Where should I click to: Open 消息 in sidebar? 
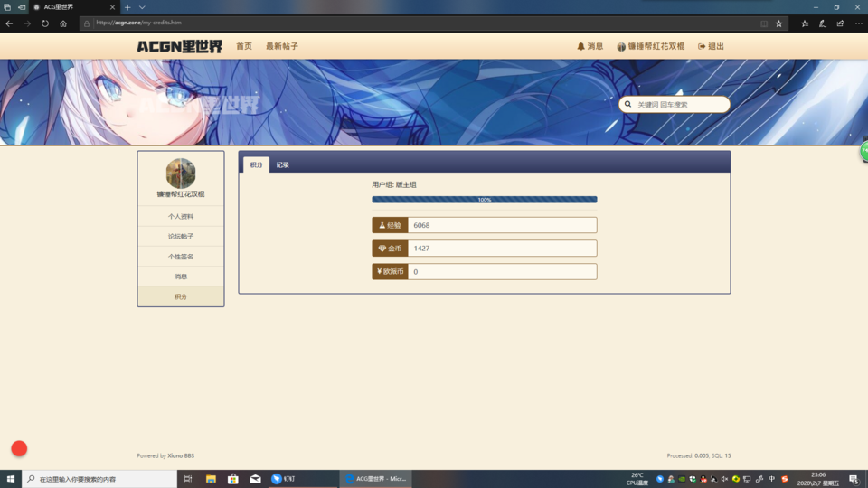tap(181, 277)
